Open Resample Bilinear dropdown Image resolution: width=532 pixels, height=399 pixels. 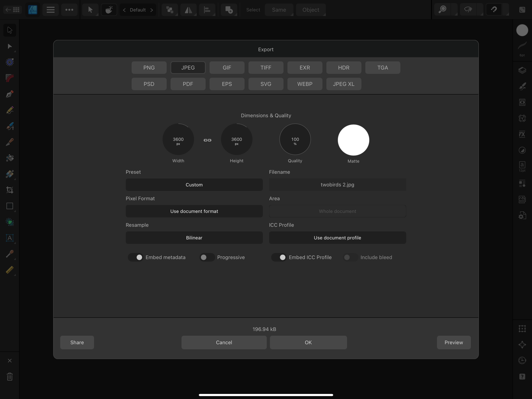click(194, 237)
